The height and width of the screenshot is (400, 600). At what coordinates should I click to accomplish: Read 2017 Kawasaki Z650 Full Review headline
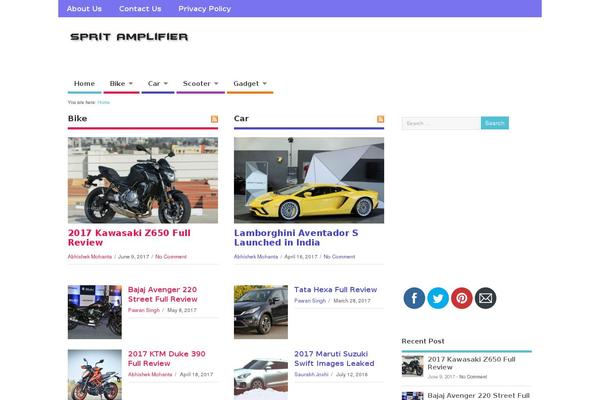coord(129,238)
